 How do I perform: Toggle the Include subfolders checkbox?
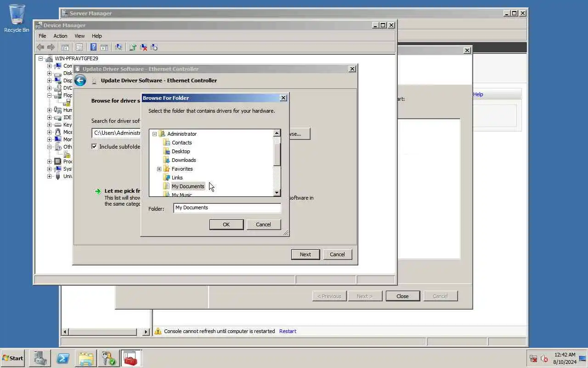[94, 147]
